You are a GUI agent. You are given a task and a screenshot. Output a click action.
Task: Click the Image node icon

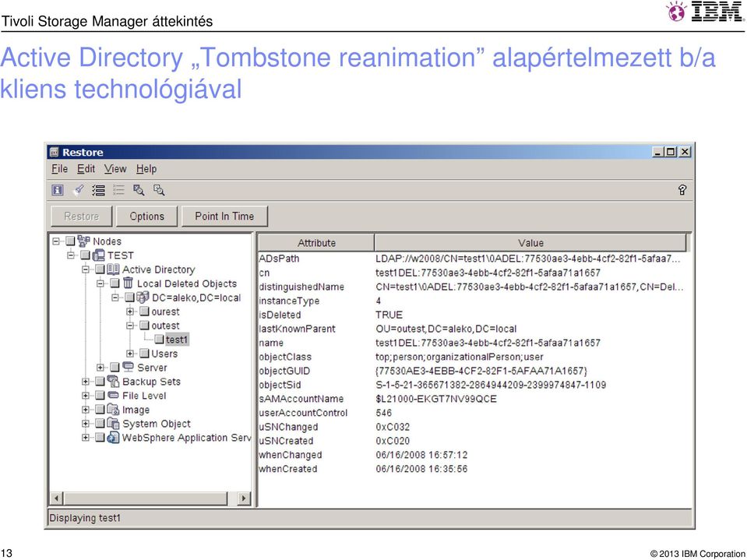click(114, 410)
